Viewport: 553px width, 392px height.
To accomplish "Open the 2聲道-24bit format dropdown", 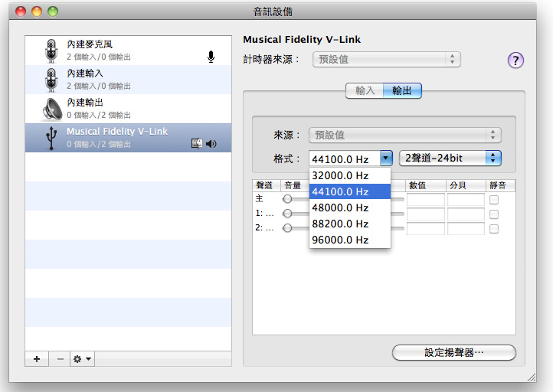I will coord(450,158).
